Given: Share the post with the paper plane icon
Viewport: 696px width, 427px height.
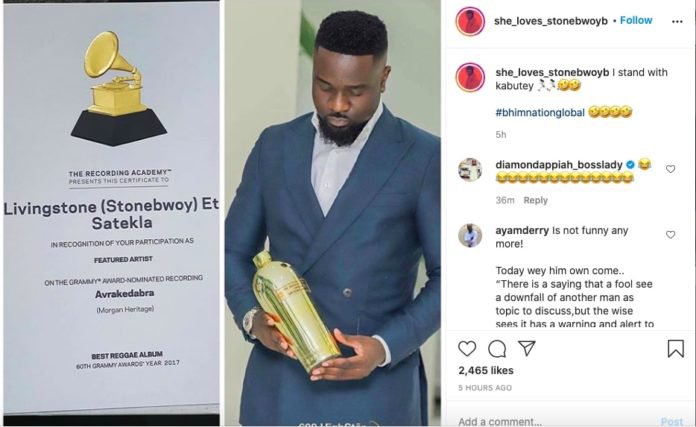Looking at the screenshot, I should (527, 348).
